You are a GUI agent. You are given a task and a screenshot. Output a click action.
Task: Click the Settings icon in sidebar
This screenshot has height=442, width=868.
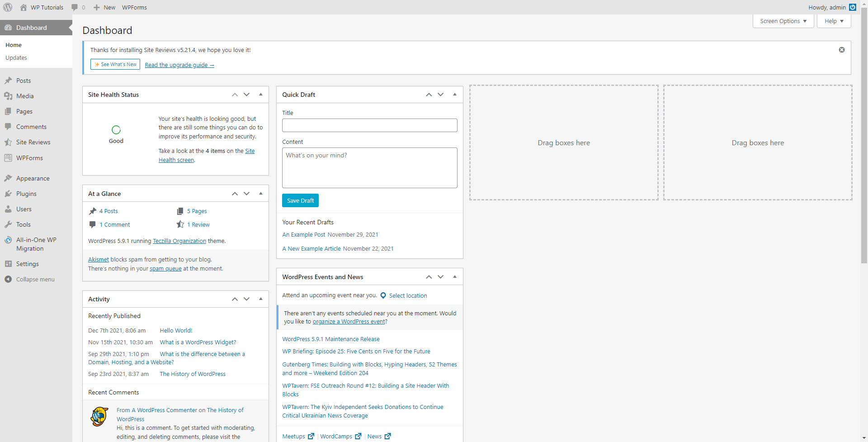click(8, 264)
